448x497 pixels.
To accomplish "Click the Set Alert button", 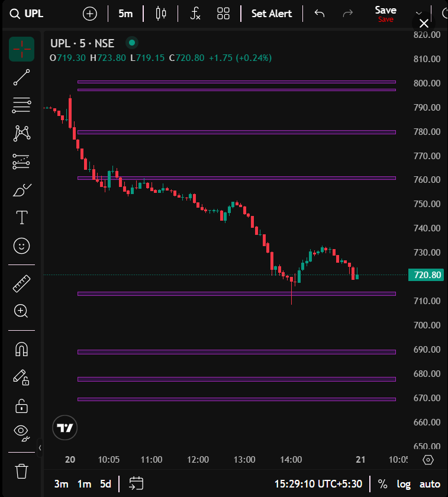I will pyautogui.click(x=272, y=14).
